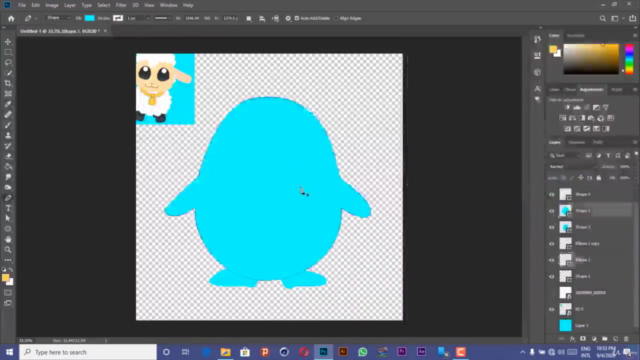The width and height of the screenshot is (640, 360).
Task: Open path arrangement options
Action: (276, 18)
